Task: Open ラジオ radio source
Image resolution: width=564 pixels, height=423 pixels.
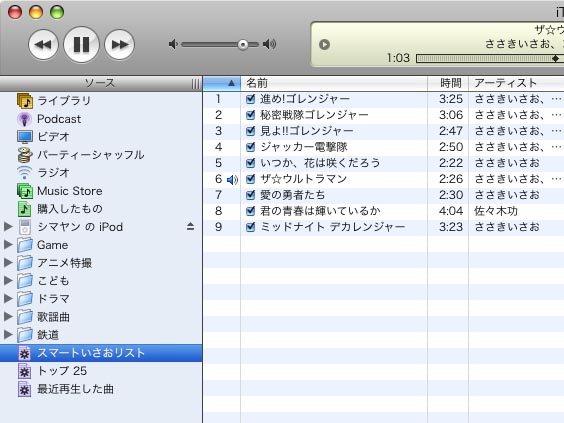Action: (x=43, y=173)
